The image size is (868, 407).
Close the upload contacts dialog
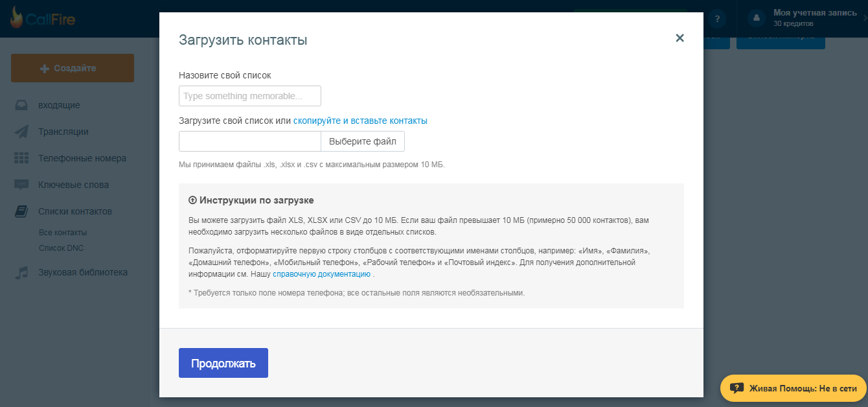[x=680, y=38]
